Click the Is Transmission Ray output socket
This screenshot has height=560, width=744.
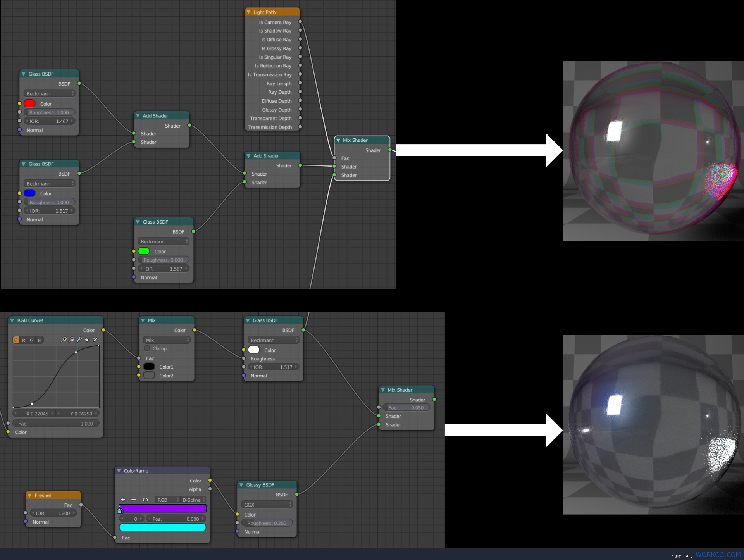[x=300, y=74]
